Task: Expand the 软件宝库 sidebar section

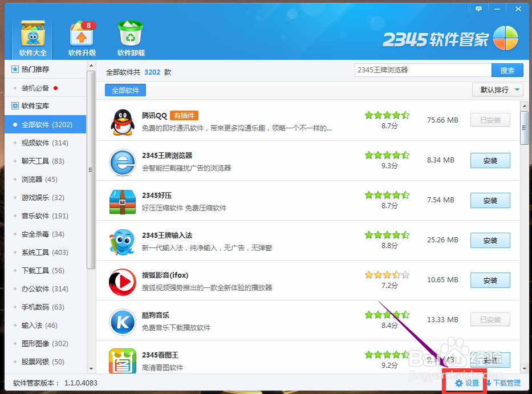Action: 34,105
